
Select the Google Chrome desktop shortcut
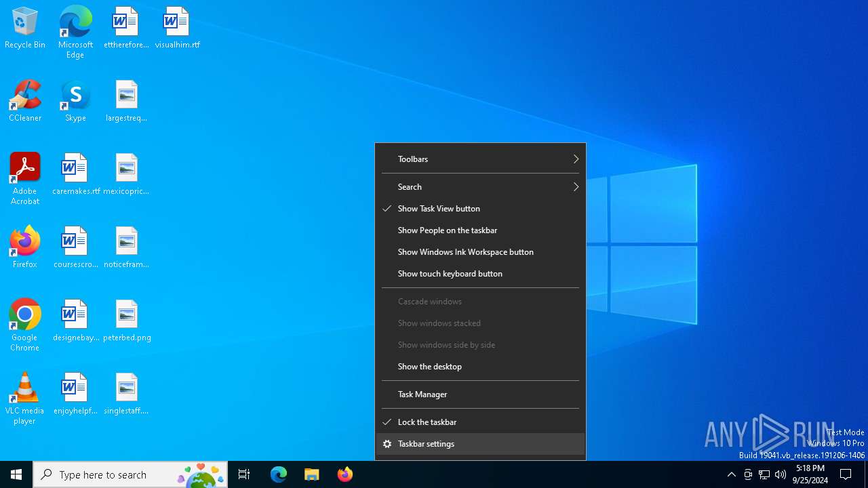click(25, 325)
